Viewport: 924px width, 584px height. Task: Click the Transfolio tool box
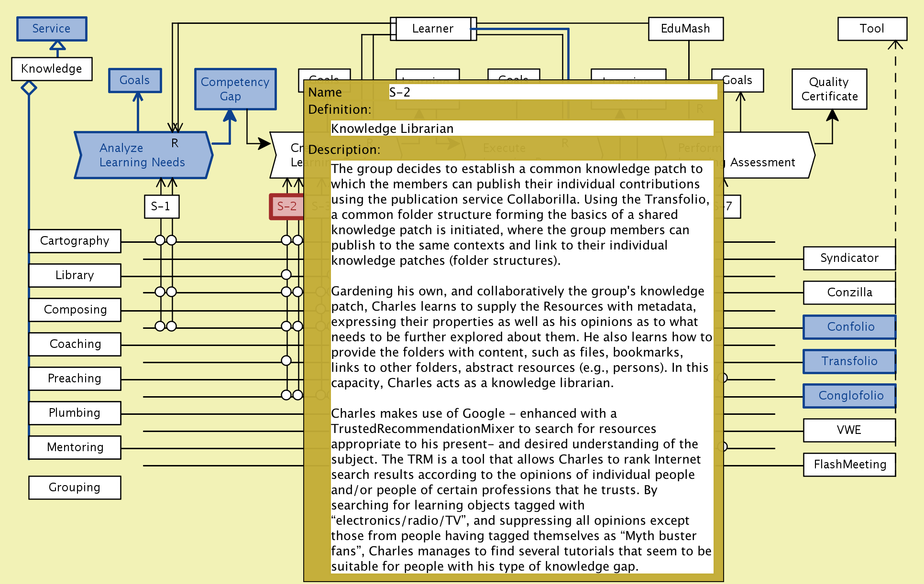click(x=849, y=361)
